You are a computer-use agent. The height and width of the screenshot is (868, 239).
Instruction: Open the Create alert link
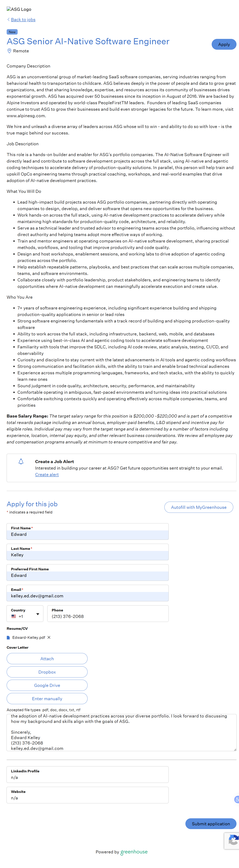pyautogui.click(x=47, y=474)
